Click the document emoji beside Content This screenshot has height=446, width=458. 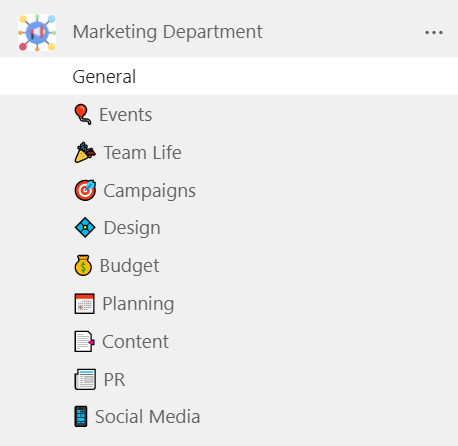84,342
